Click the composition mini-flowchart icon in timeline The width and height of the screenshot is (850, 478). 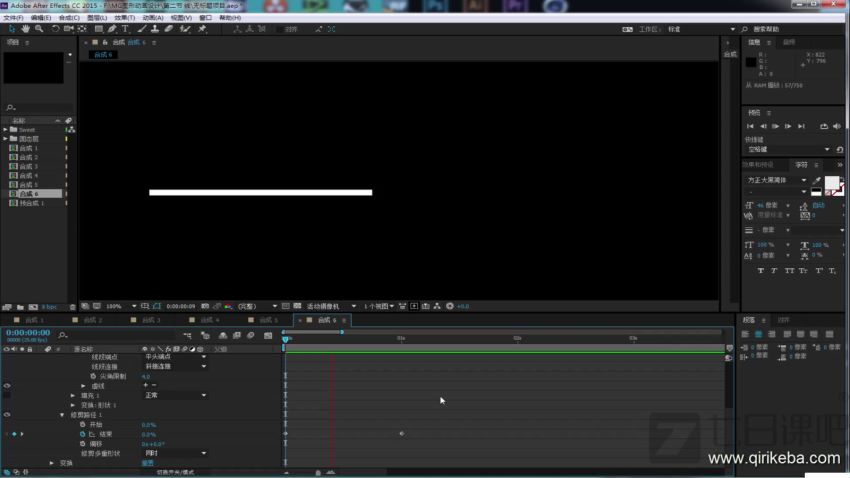pyautogui.click(x=188, y=335)
